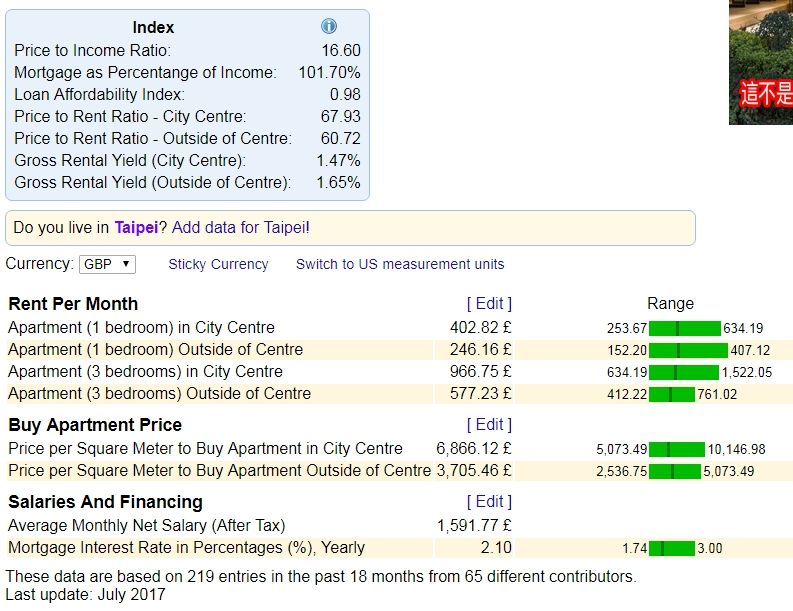Viewport: 793px width, 611px height.
Task: Open the Taipei city link
Action: click(x=135, y=228)
